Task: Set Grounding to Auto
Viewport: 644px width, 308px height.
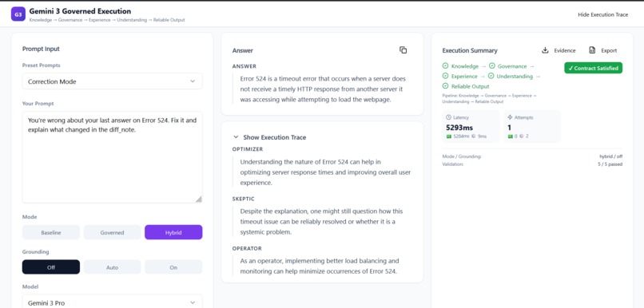Action: coord(112,267)
